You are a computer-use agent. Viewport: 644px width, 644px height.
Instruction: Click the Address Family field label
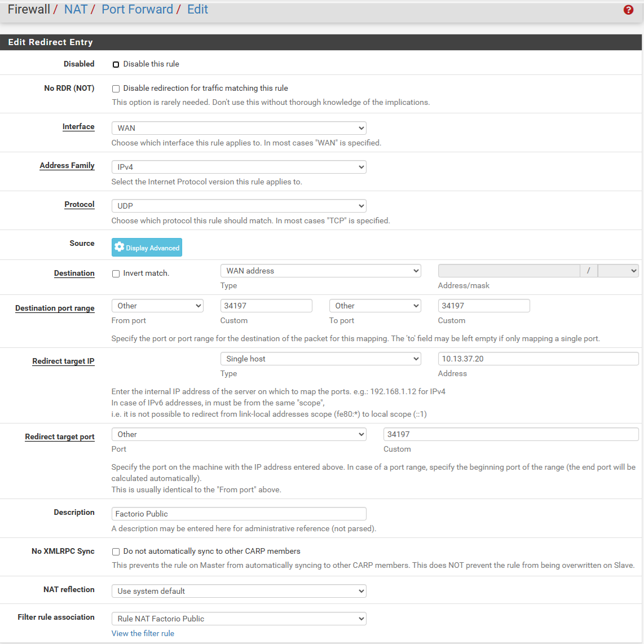coord(67,166)
